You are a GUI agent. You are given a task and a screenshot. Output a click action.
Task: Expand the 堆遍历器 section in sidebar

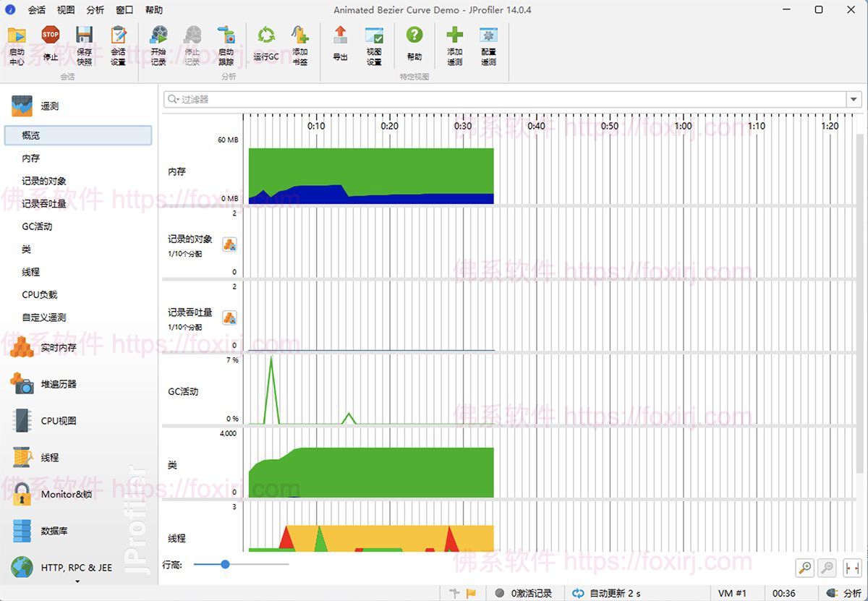point(58,384)
